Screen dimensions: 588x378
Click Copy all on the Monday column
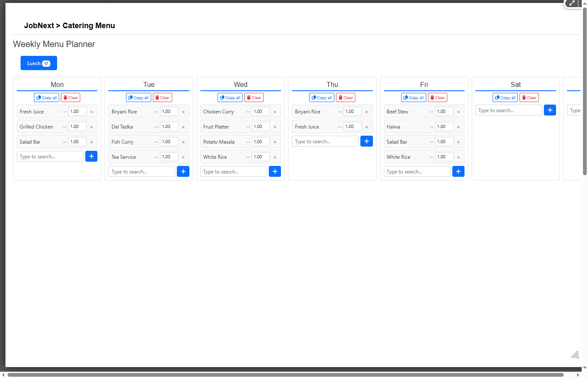(x=47, y=97)
